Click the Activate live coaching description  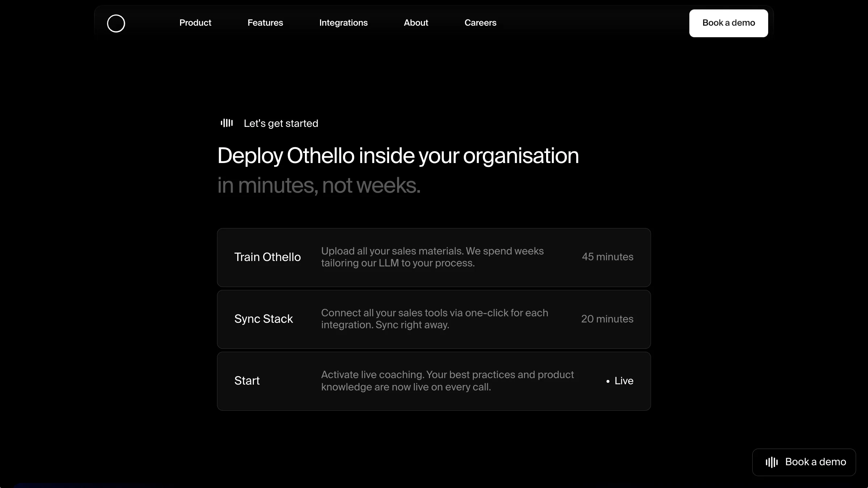(447, 381)
